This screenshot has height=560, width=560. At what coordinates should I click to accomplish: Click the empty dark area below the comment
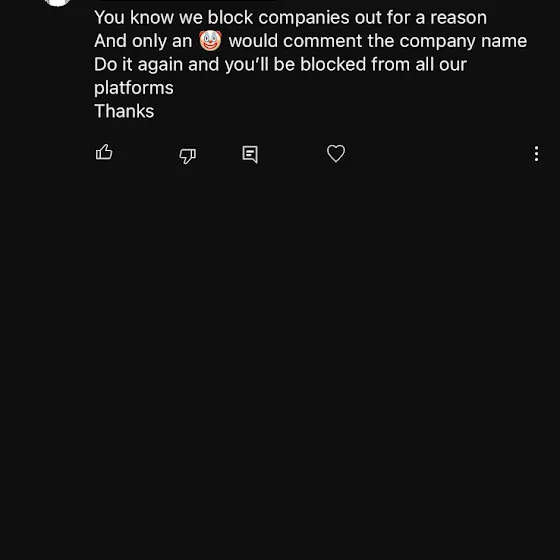tap(280, 357)
